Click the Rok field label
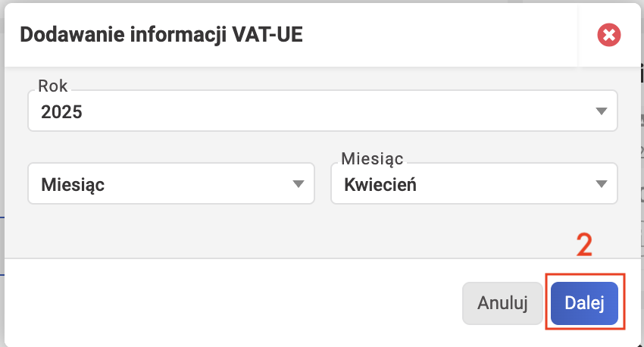The width and height of the screenshot is (644, 347). tap(52, 86)
